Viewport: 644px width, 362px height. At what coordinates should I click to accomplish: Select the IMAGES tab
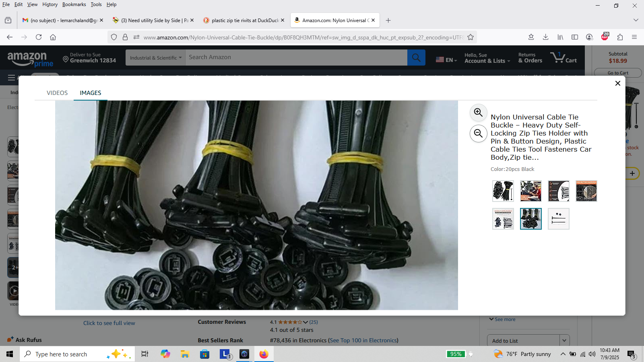tap(90, 93)
